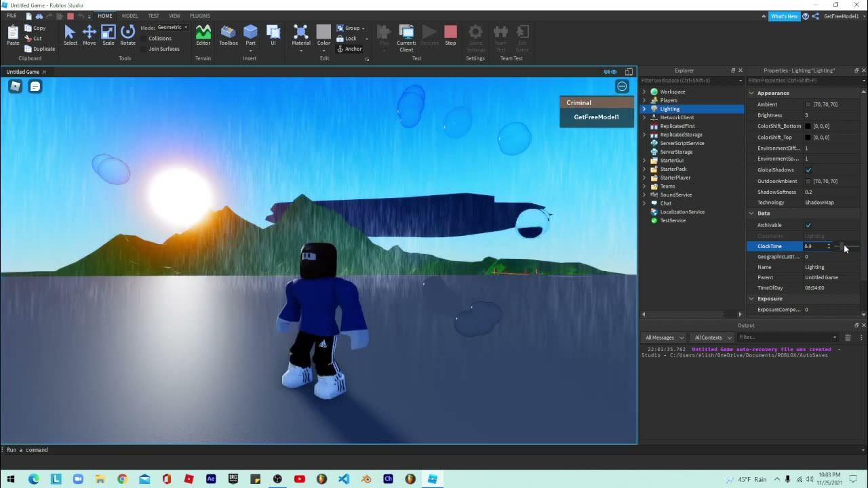Open the Group dropdown arrow

point(363,28)
